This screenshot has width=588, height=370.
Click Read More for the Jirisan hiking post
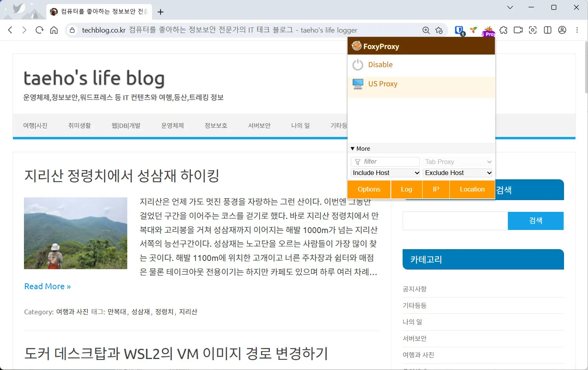[47, 286]
